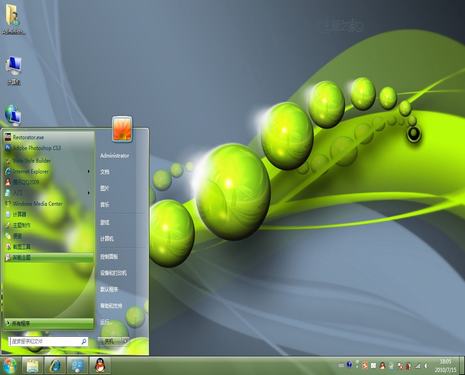
Task: Expand the Internet Explorer jump list arrow
Action: [x=88, y=171]
